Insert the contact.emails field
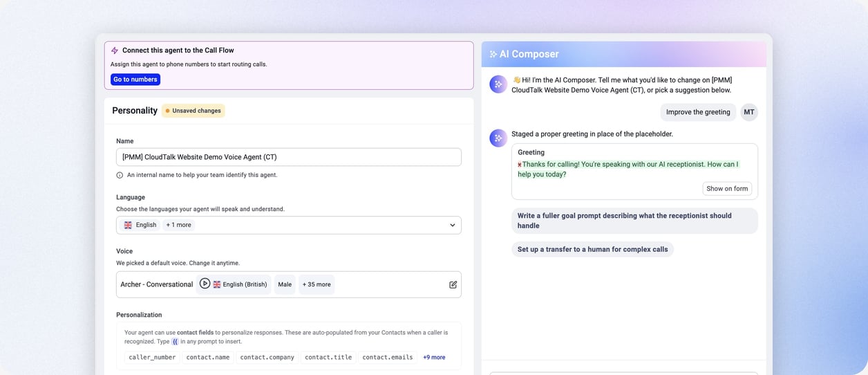This screenshot has height=375, width=868. coord(388,357)
